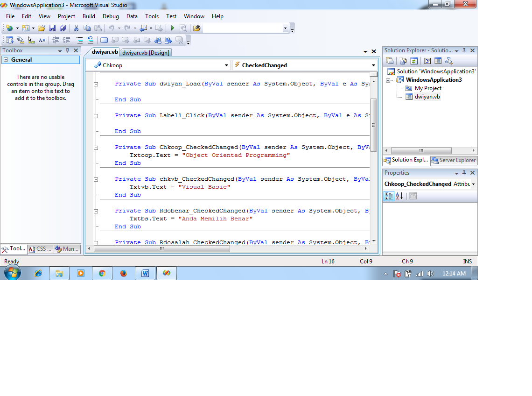Collapse the Chkoop_CheckedChanged sub outline
Image resolution: width=532 pixels, height=396 pixels.
[x=96, y=148]
